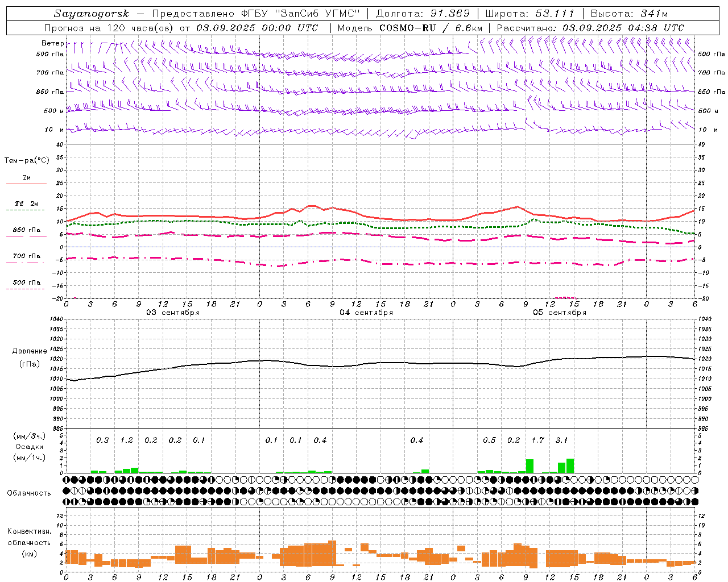Click the "05 сентября" date label
The height and width of the screenshot is (582, 728).
560,312
